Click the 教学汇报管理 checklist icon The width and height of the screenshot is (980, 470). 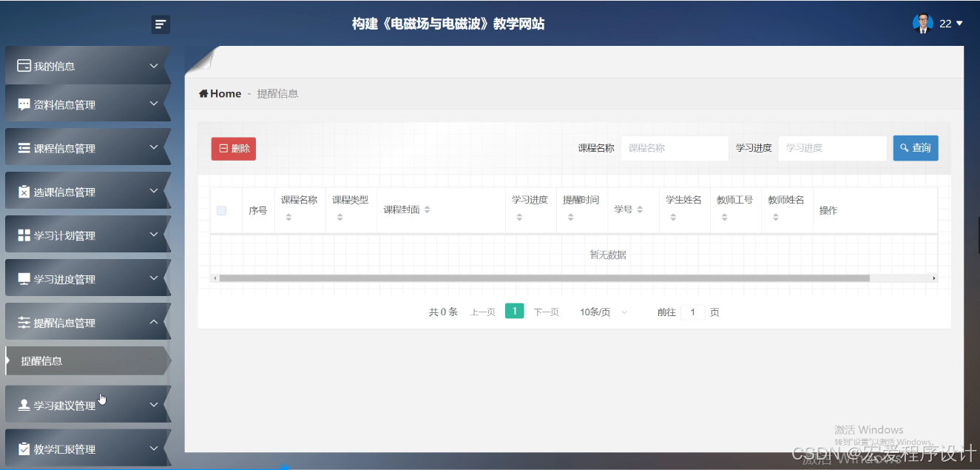coord(24,449)
